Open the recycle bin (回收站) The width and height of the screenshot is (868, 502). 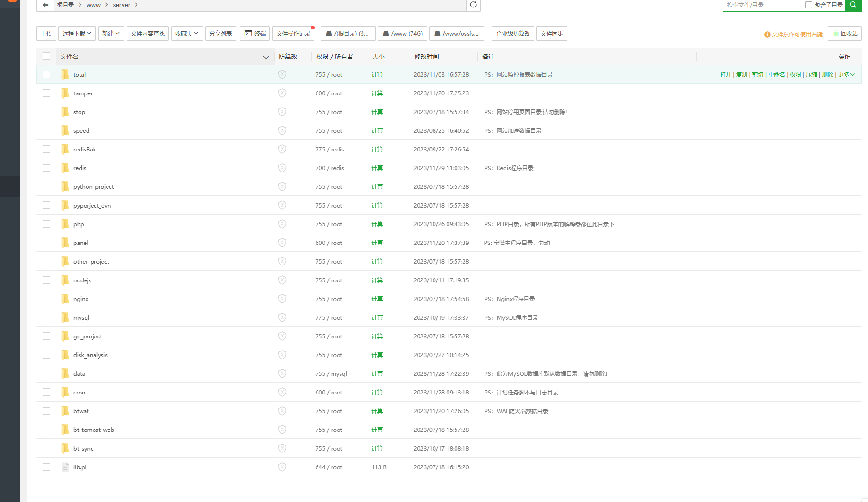pos(845,33)
